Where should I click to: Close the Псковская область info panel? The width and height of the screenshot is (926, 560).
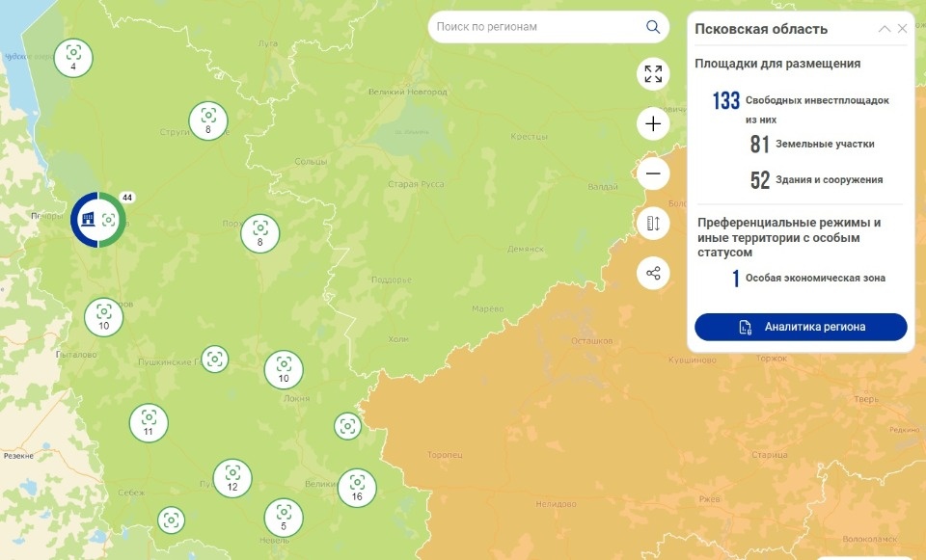[903, 28]
